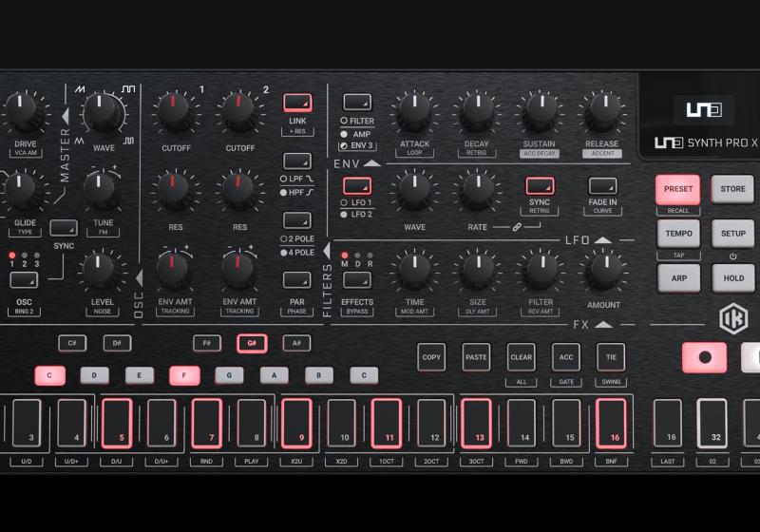The image size is (760, 532).
Task: Adjust the envelope ATTACK knob
Action: 414,112
